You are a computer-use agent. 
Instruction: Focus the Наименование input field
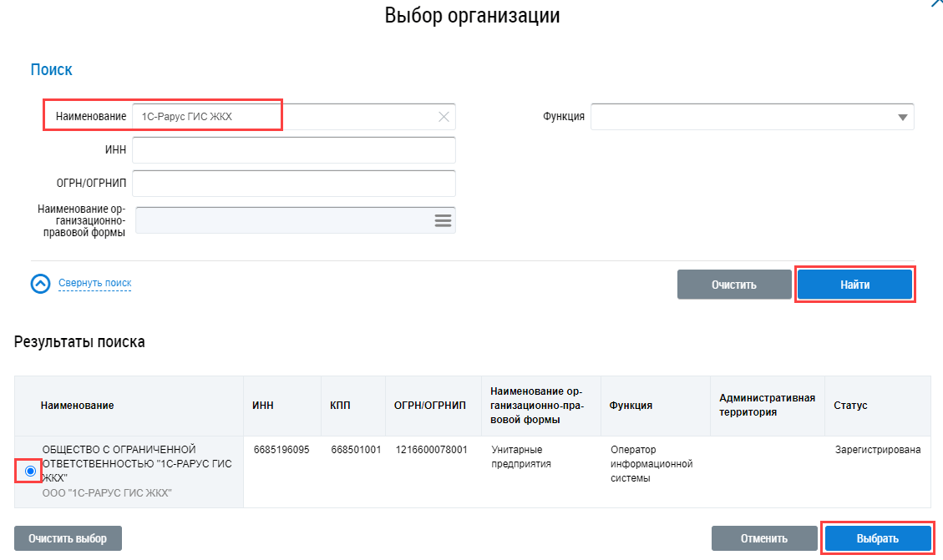tap(284, 117)
